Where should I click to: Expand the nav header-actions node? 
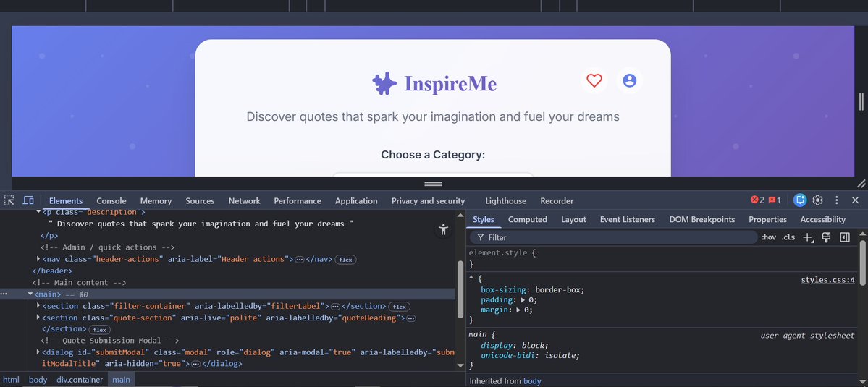pyautogui.click(x=38, y=259)
